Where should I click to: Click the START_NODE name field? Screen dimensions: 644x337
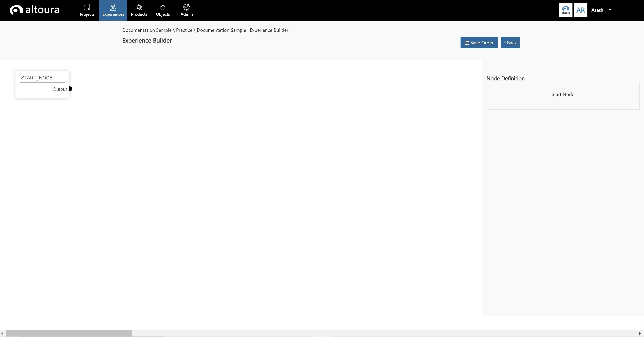[x=42, y=78]
